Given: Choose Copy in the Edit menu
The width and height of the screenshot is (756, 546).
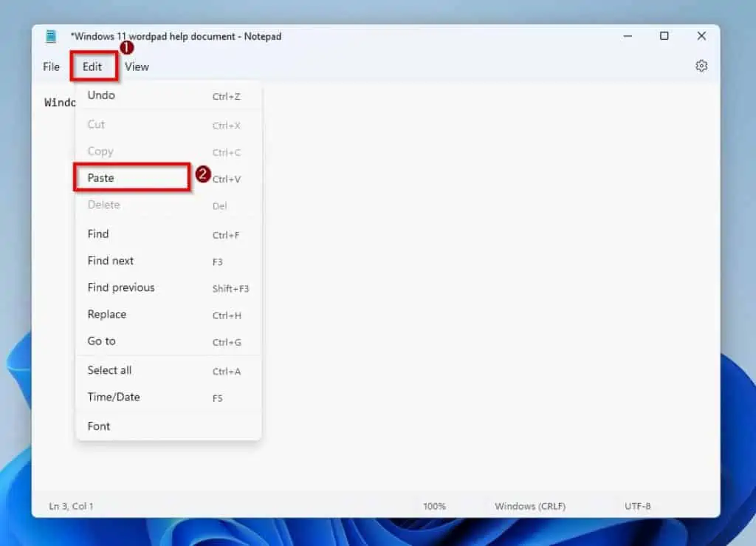Looking at the screenshot, I should coord(169,151).
